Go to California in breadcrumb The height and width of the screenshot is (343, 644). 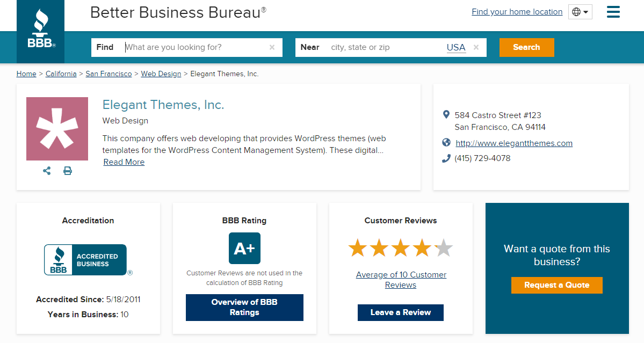[x=61, y=74]
